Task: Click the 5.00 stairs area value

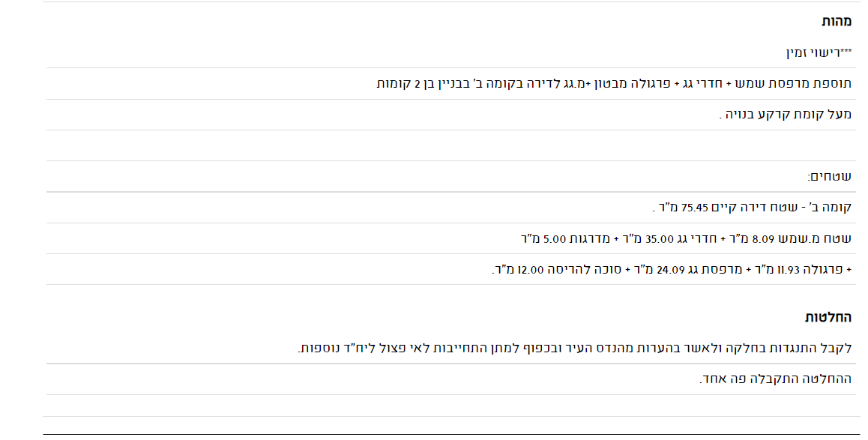Action: (x=553, y=238)
